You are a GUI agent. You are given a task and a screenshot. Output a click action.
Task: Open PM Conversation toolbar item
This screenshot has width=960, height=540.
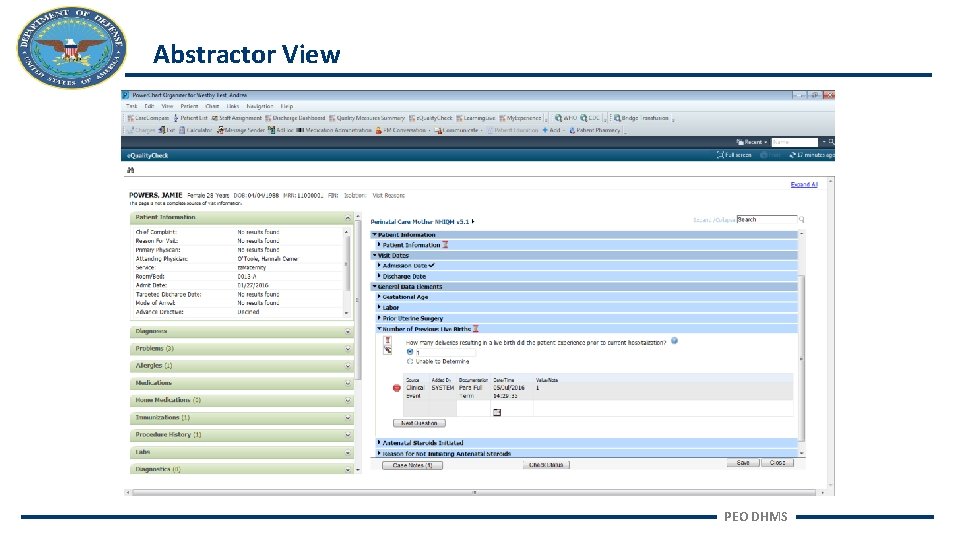click(401, 130)
